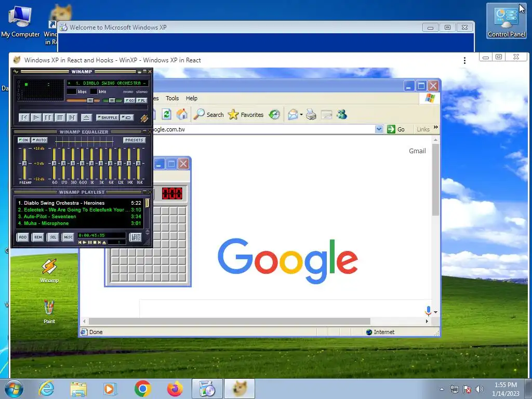Click History icon in Internet Explorer toolbar
The height and width of the screenshot is (399, 532).
pyautogui.click(x=274, y=115)
